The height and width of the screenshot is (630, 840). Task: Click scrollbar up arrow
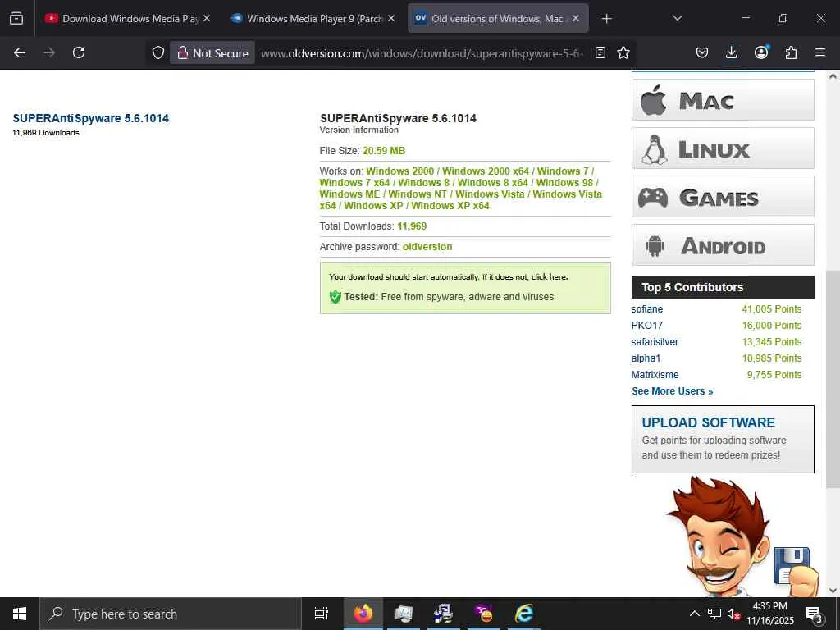[833, 76]
